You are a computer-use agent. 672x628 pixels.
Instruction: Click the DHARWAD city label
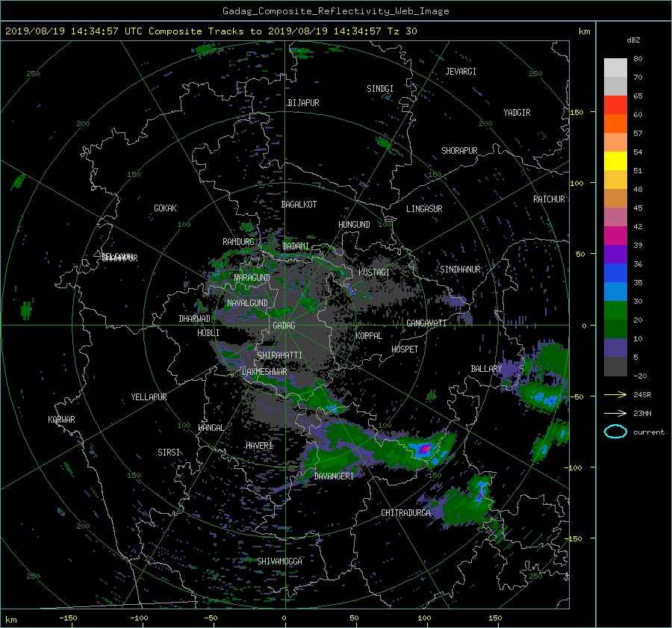(194, 319)
